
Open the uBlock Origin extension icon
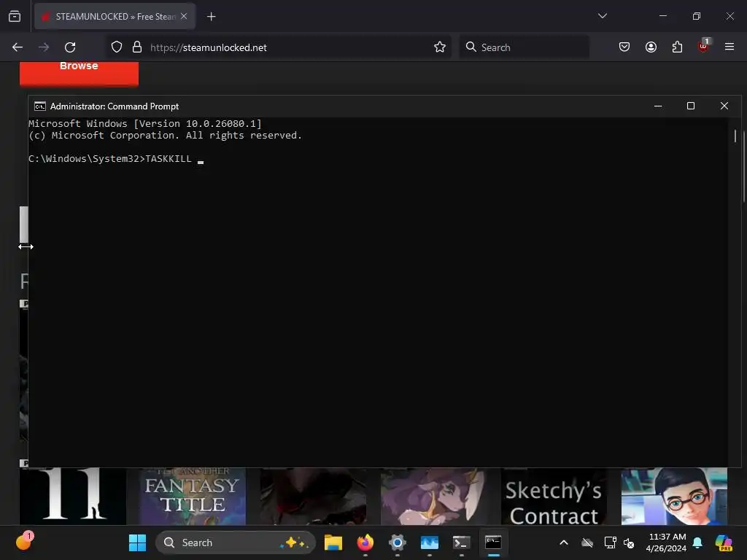[x=704, y=47]
